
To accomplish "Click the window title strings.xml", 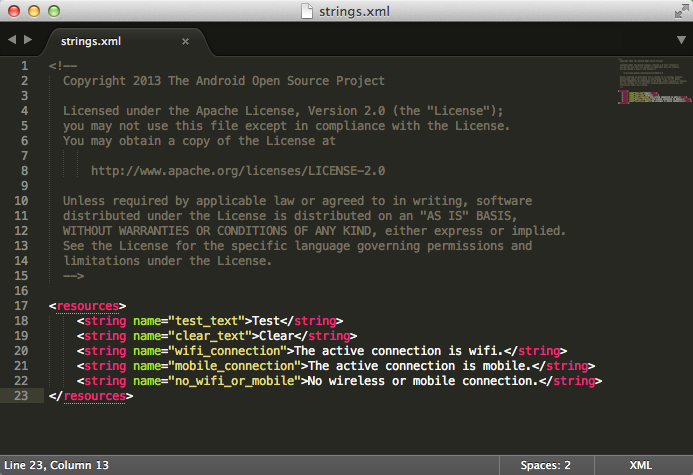I will click(x=354, y=11).
